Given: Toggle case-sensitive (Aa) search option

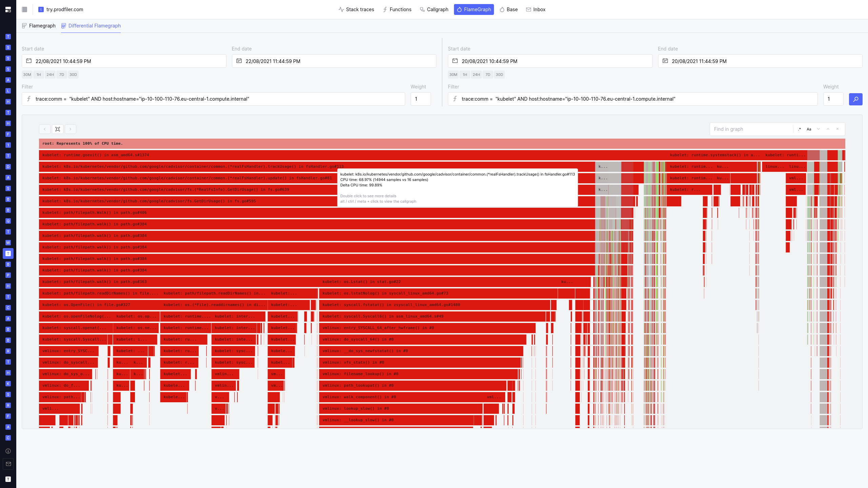Looking at the screenshot, I should (809, 129).
